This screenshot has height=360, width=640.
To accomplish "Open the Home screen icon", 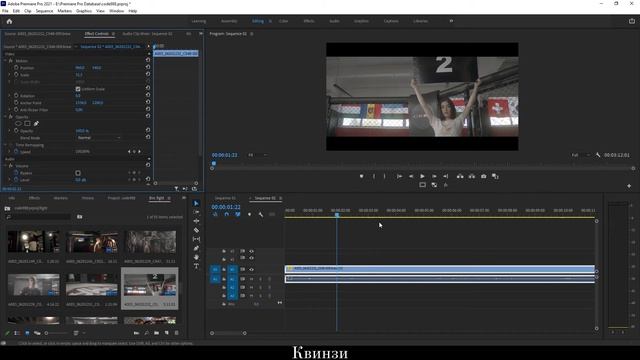I will [9, 21].
